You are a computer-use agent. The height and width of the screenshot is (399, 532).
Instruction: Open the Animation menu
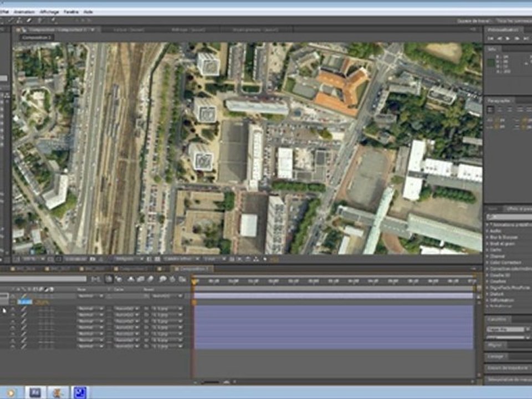23,11
